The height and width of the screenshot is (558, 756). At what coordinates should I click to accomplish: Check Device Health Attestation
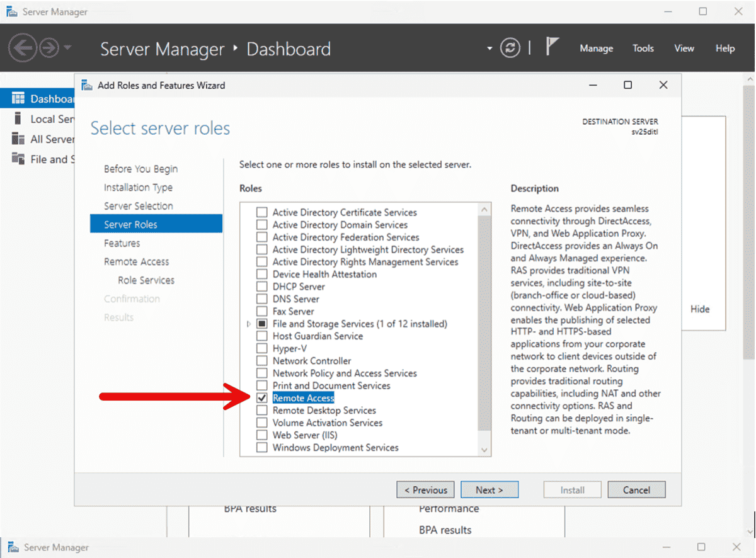pos(262,274)
